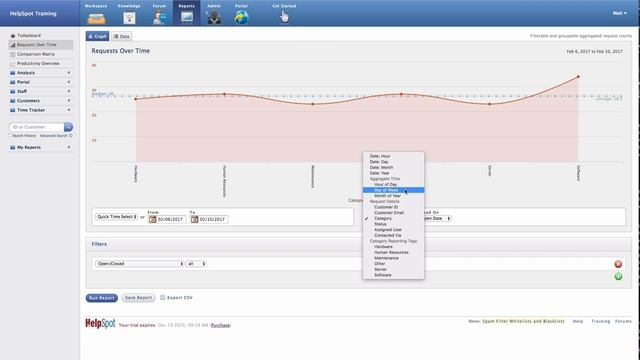
Task: Open the Knowledge books icon
Action: click(x=129, y=18)
